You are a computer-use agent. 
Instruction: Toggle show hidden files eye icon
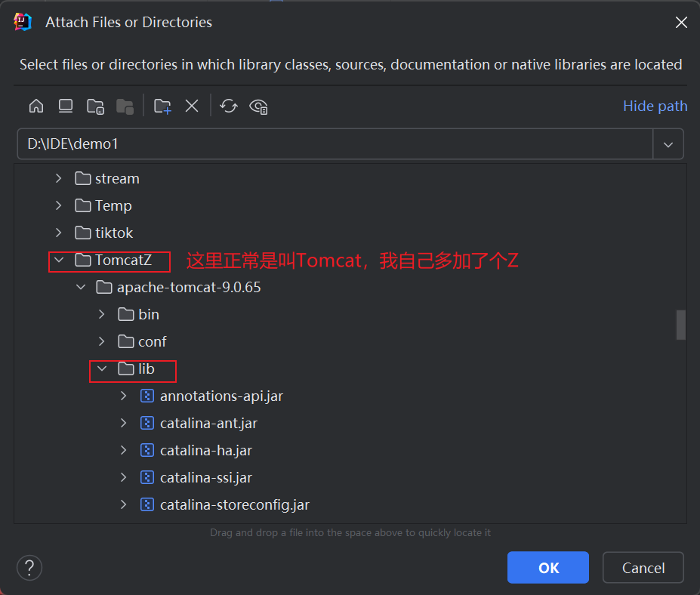[x=258, y=106]
